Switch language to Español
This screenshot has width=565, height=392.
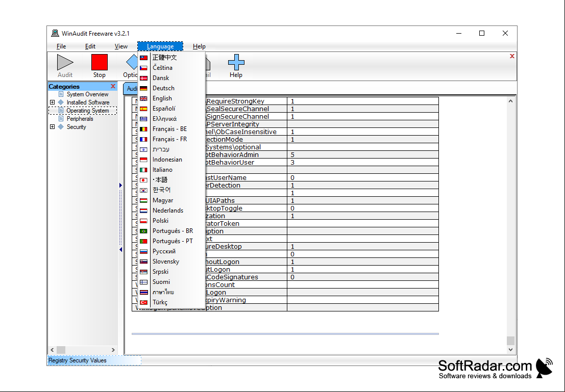pos(171,109)
